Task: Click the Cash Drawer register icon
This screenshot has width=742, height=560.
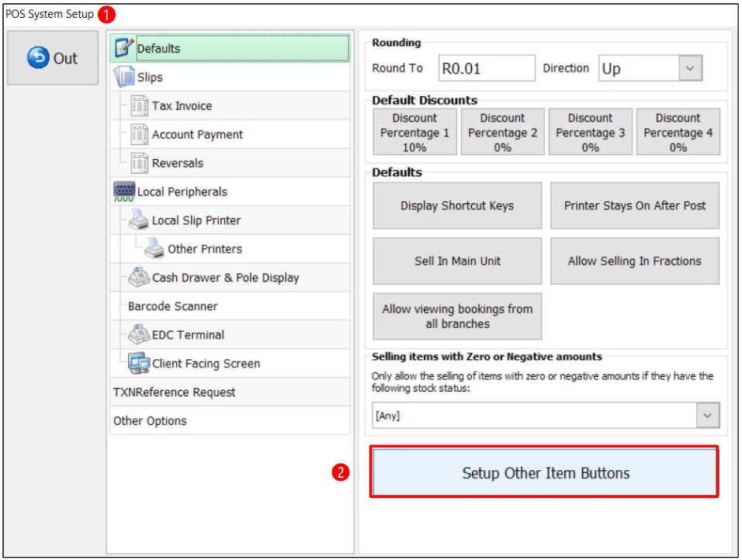Action: (x=139, y=277)
